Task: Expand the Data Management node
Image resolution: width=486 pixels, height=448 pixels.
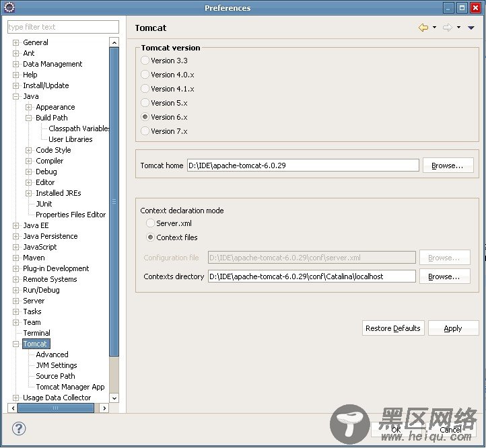Action: pos(15,64)
